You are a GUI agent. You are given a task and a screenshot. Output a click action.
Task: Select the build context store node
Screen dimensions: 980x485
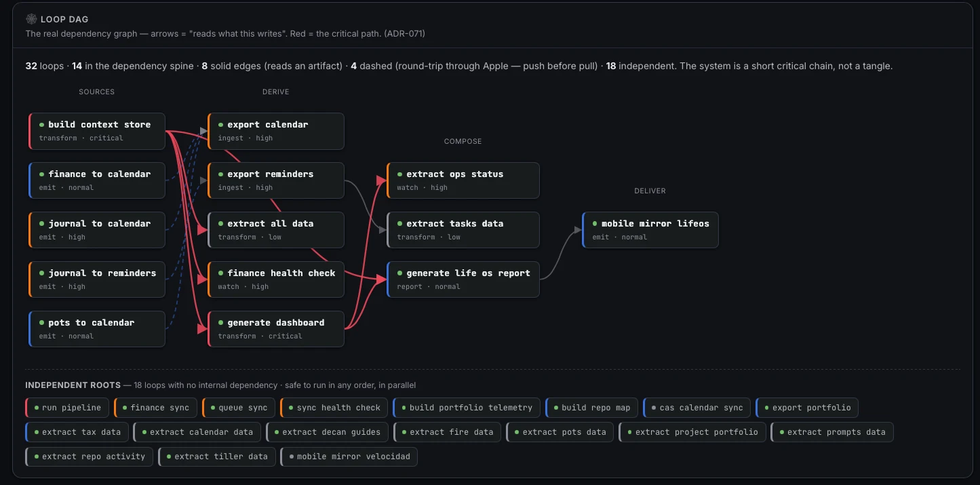[x=97, y=131]
